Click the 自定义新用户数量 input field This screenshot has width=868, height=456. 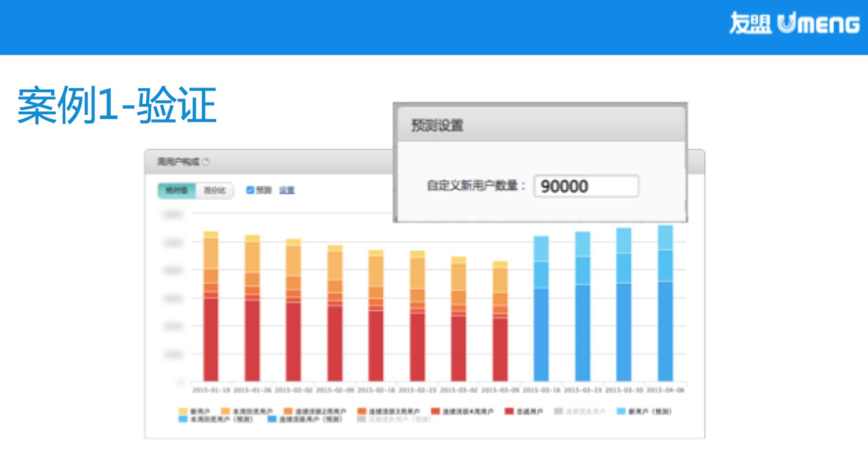[x=586, y=186]
